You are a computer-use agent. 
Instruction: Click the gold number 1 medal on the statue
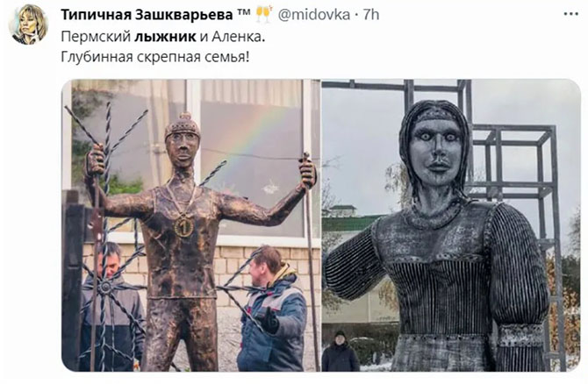coord(183,226)
